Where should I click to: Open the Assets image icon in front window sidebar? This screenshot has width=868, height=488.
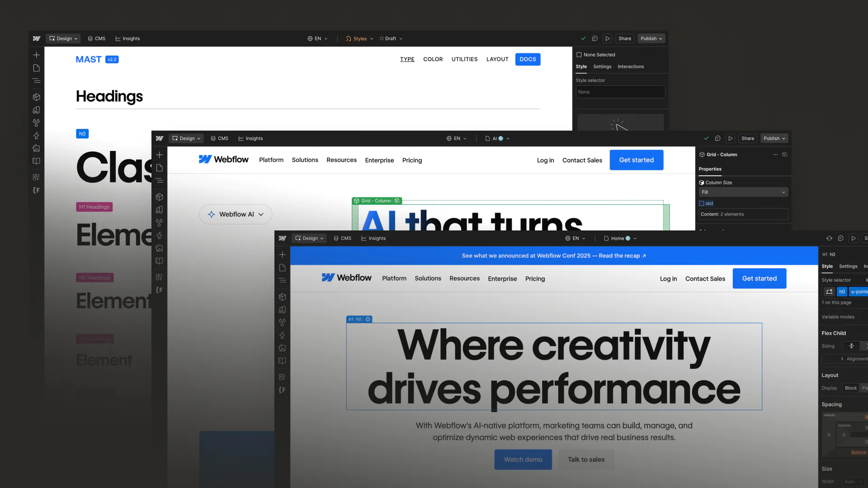click(282, 348)
